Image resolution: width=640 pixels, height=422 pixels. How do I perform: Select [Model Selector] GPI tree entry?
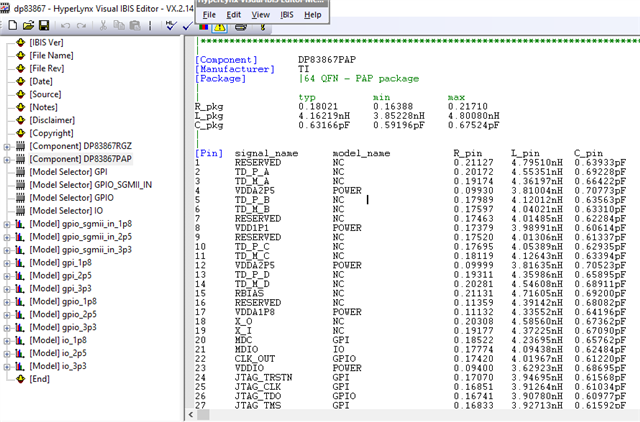tap(69, 172)
